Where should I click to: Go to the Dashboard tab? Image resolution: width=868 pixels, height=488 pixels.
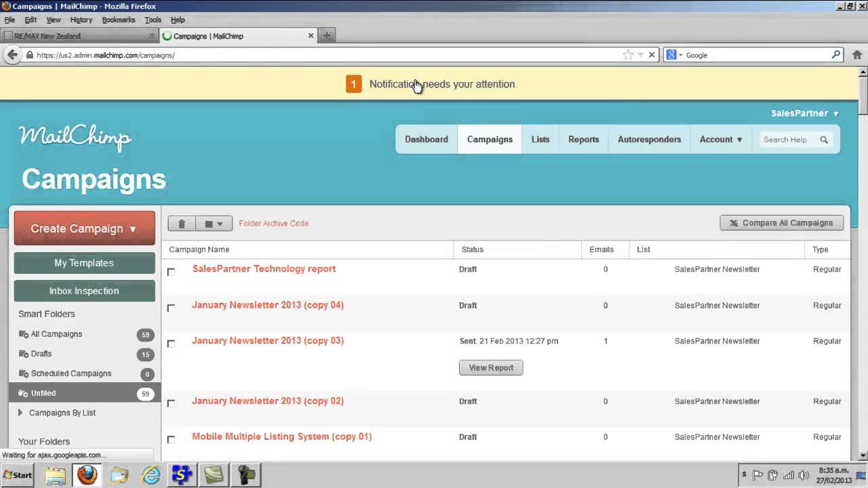(427, 140)
